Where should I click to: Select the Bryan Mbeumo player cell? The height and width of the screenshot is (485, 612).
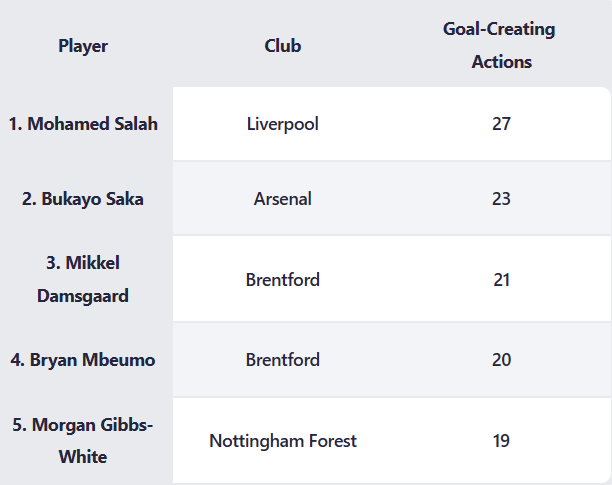tap(83, 360)
